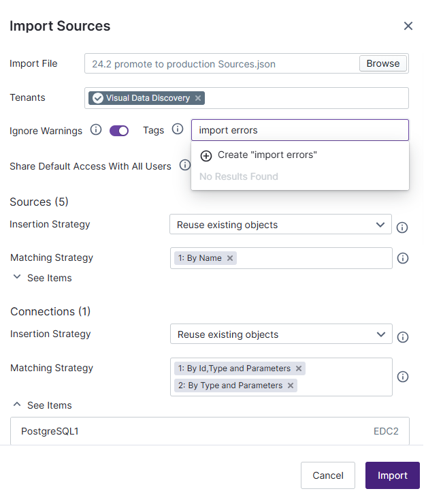Image resolution: width=426 pixels, height=504 pixels.
Task: Click the Import button
Action: tap(392, 475)
